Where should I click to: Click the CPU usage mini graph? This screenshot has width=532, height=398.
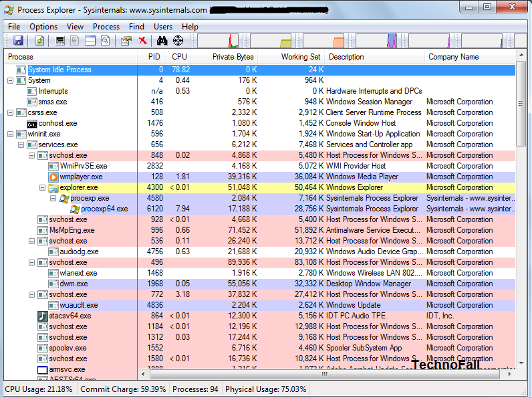pos(218,41)
